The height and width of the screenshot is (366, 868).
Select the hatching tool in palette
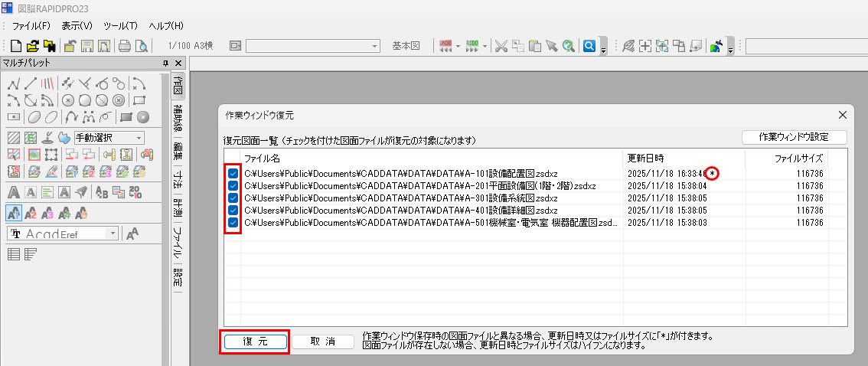pos(14,138)
